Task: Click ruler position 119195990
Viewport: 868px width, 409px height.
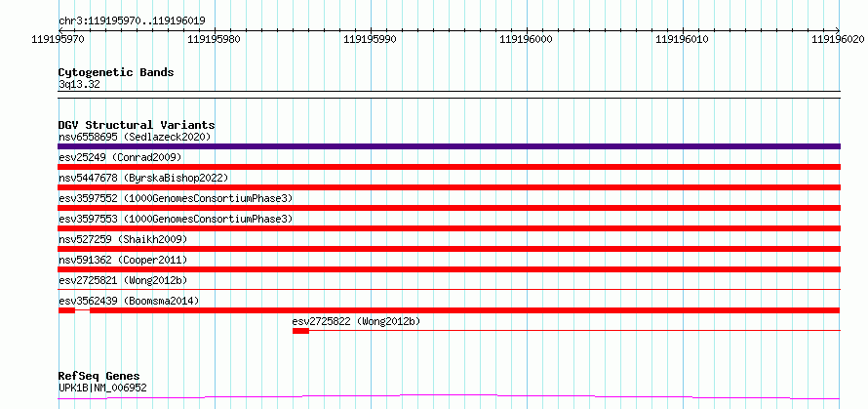Action: point(371,39)
